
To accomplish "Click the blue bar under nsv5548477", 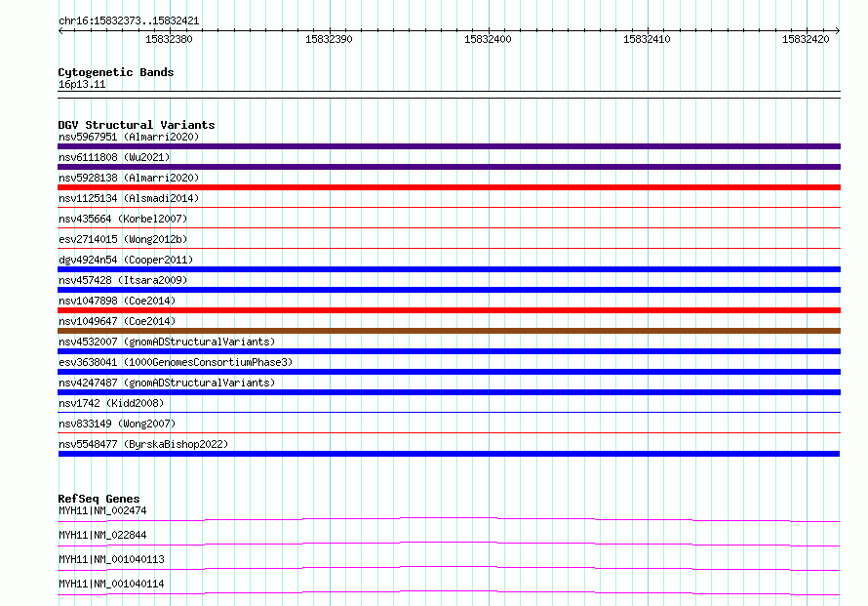I will [x=449, y=454].
